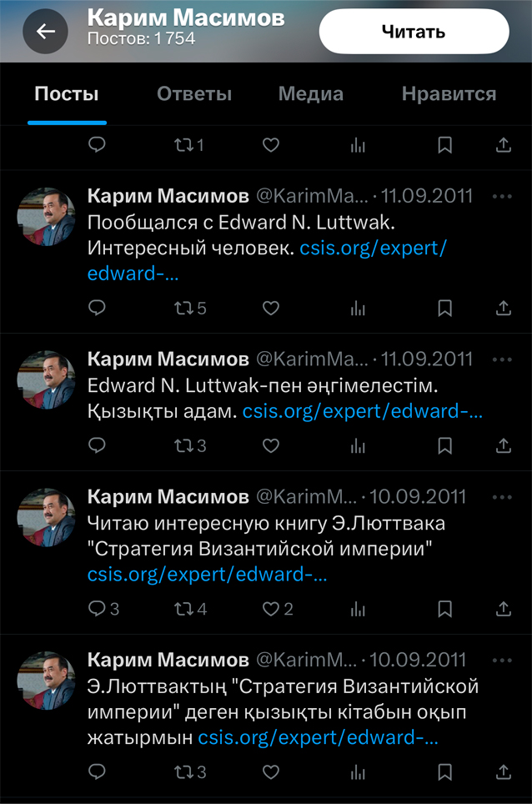View analytics of the Қызықты адам post
532x804 pixels.
pyautogui.click(x=359, y=445)
